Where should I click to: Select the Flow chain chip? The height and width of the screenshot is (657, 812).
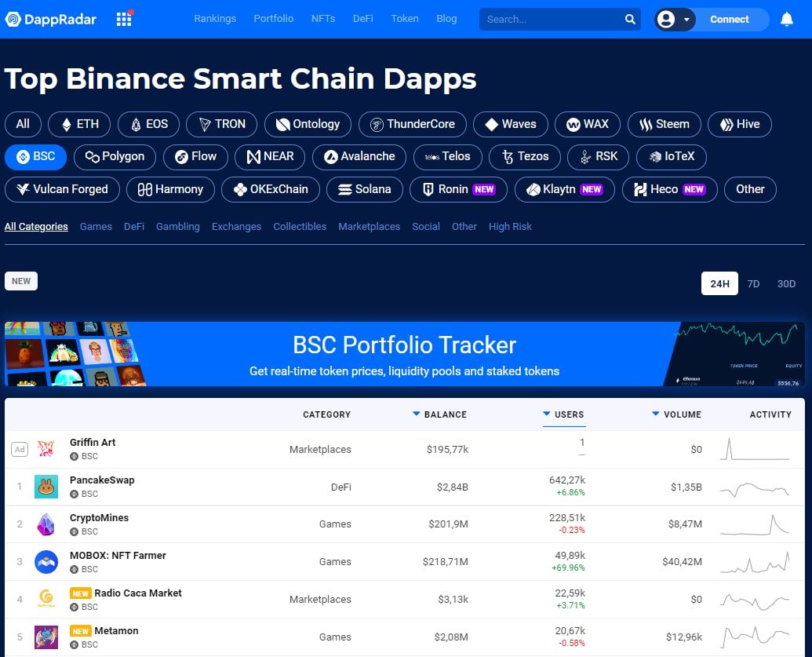pos(195,157)
